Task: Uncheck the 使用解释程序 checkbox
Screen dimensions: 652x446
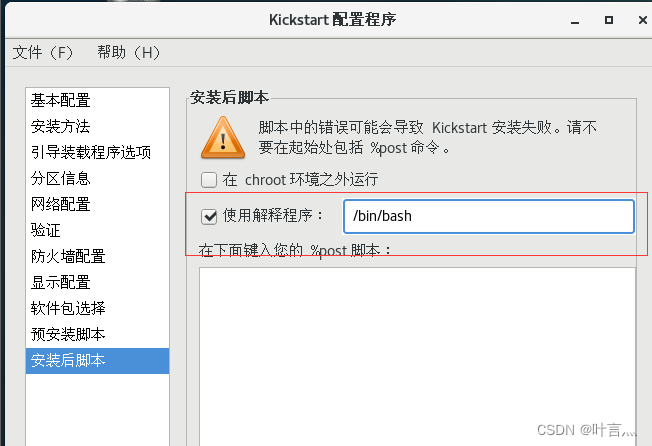Action: [209, 216]
